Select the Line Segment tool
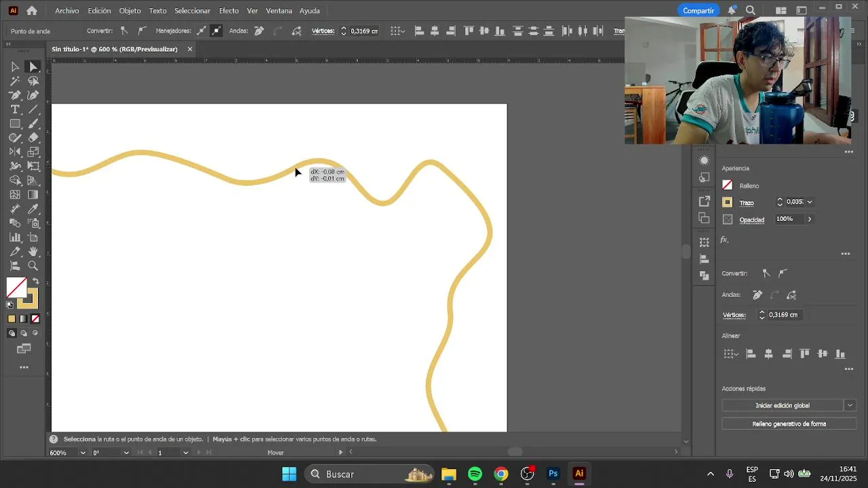 point(33,110)
